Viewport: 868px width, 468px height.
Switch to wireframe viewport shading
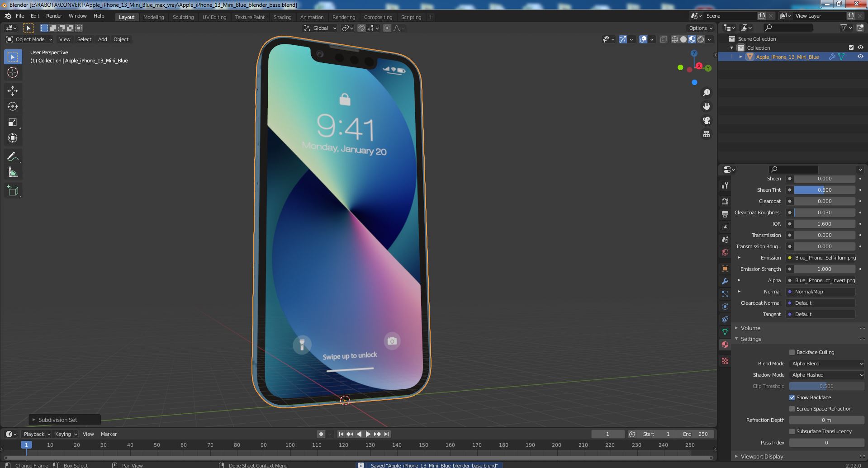(675, 39)
